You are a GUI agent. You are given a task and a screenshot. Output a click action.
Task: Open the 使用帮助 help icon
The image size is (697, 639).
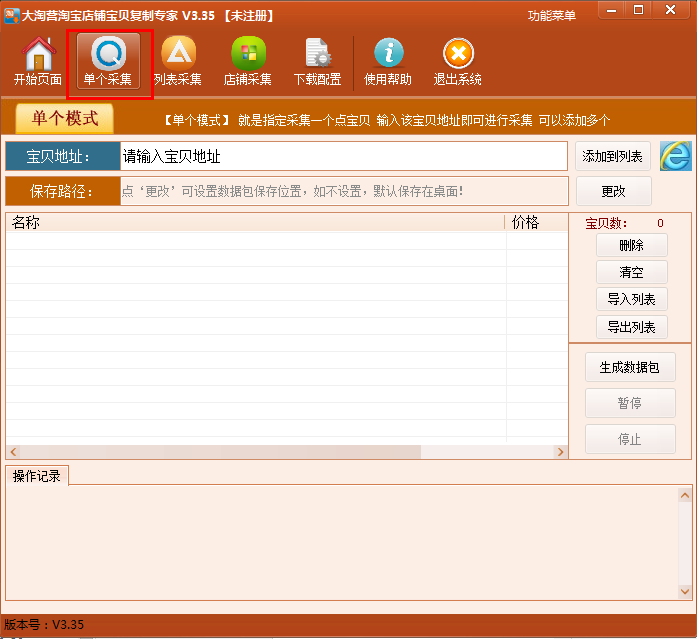coord(388,62)
